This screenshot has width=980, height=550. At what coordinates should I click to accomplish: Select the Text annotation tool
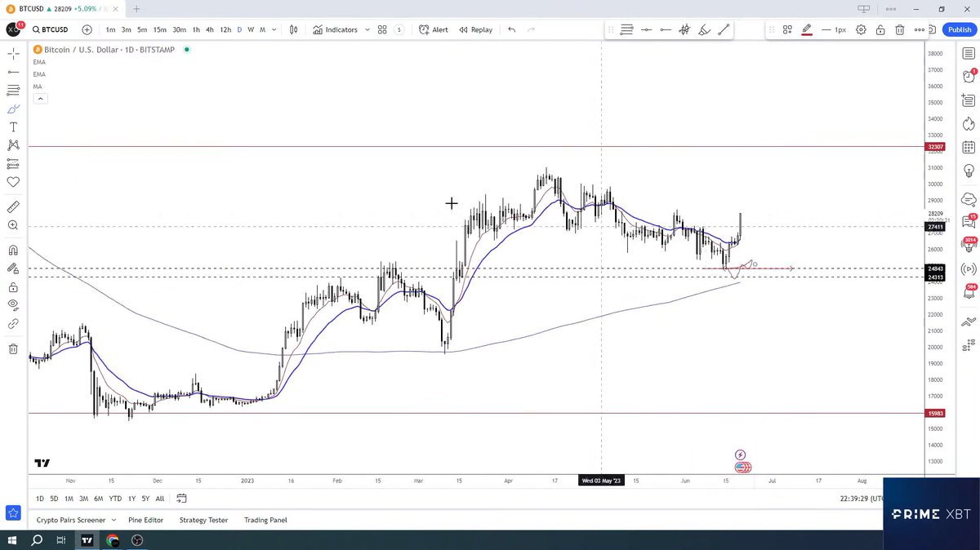click(13, 127)
